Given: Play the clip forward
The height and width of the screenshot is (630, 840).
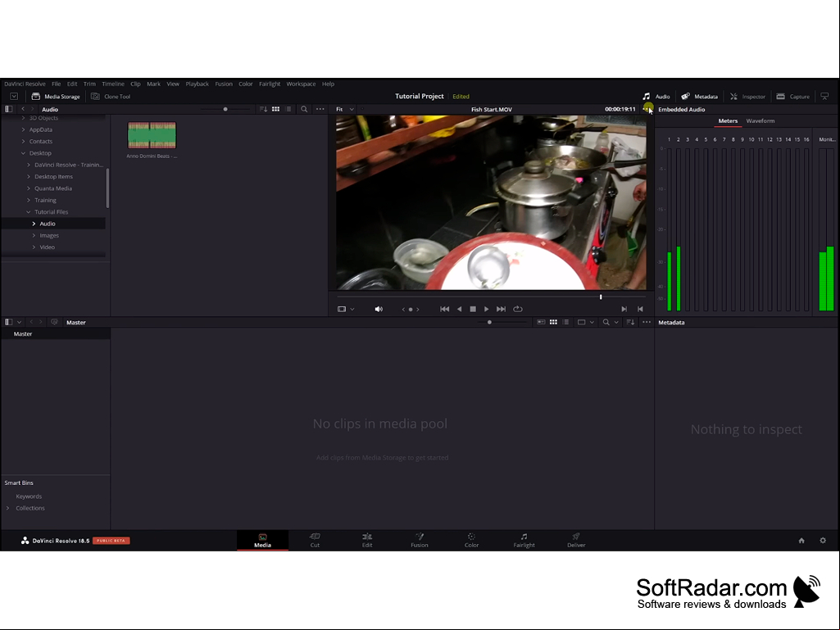Looking at the screenshot, I should [x=487, y=309].
